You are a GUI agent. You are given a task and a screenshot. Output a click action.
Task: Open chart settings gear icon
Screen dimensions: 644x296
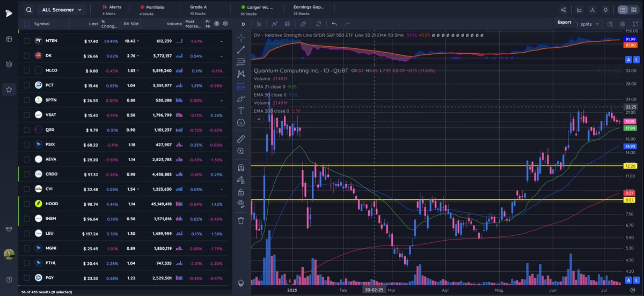point(623,24)
